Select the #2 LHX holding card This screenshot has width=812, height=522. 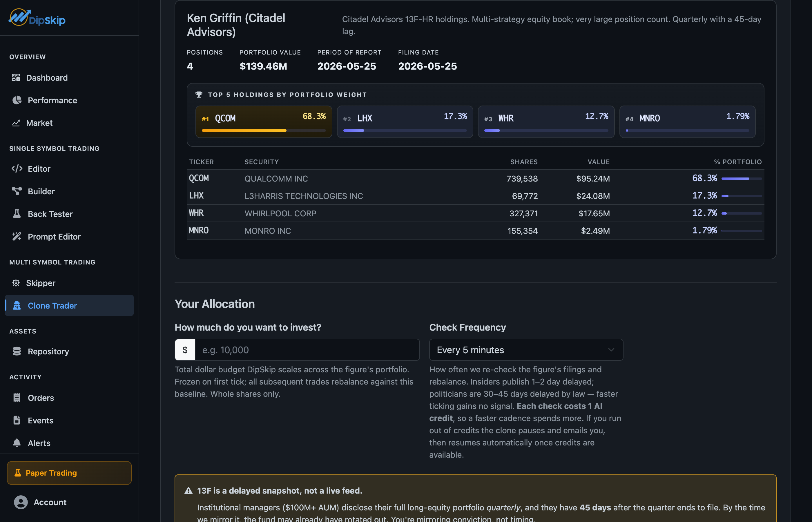click(x=405, y=122)
